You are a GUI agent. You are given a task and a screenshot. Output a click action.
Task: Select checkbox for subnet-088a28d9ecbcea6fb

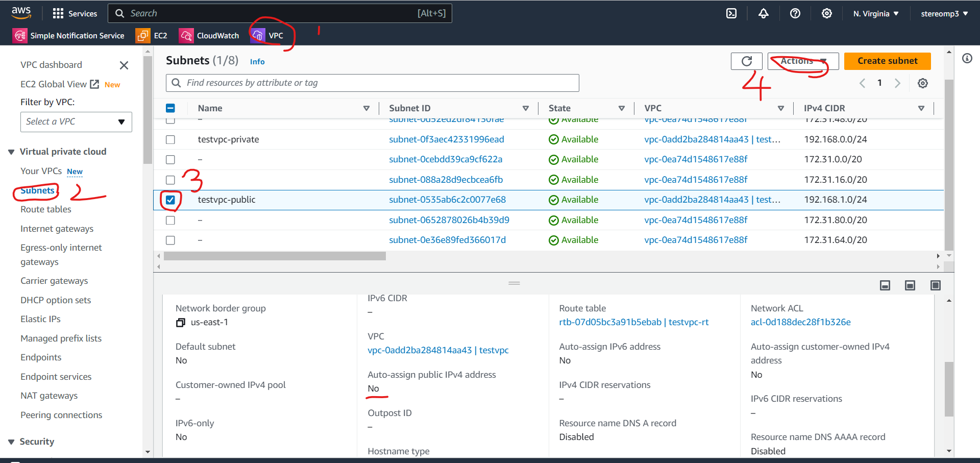(170, 180)
